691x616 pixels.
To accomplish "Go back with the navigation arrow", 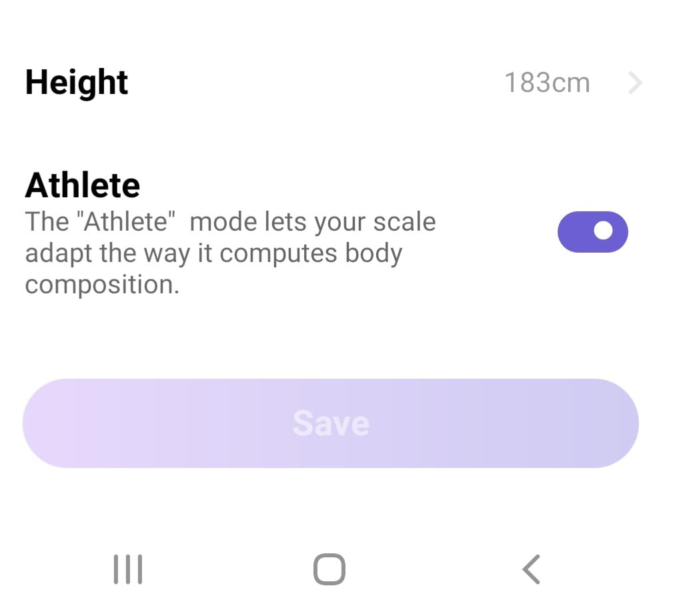I will tap(532, 569).
